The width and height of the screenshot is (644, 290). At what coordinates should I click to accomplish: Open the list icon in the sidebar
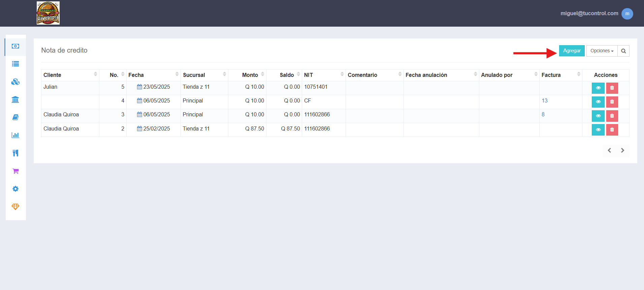point(15,64)
